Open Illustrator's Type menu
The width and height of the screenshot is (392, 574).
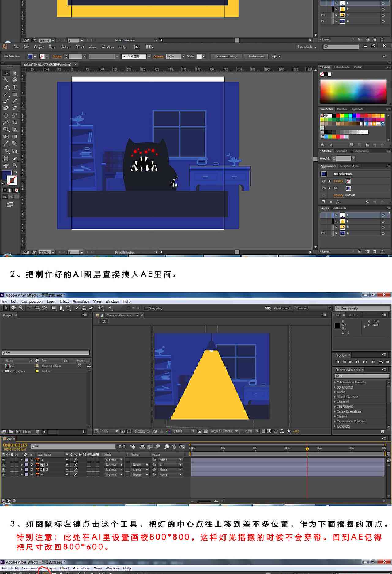(53, 47)
